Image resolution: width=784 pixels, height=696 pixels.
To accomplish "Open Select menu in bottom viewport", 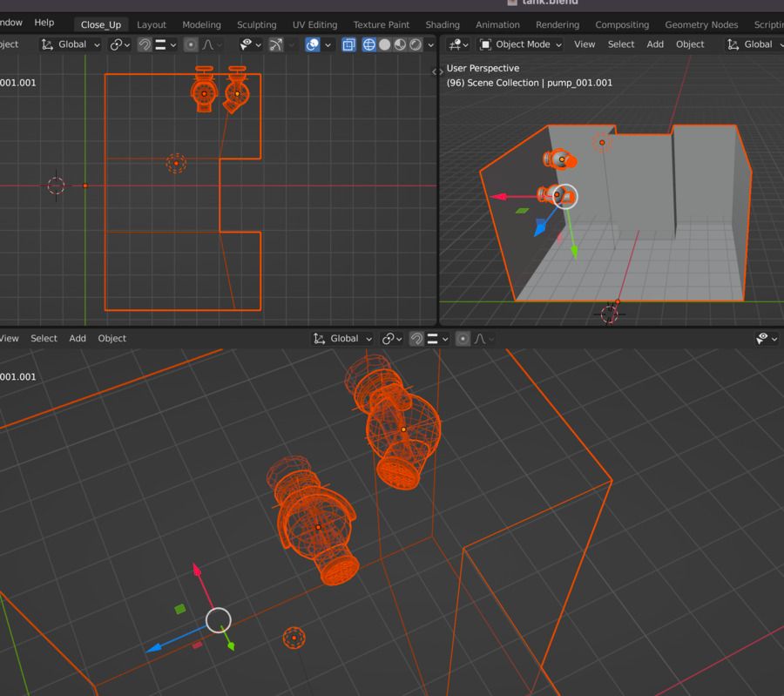I will (x=44, y=339).
